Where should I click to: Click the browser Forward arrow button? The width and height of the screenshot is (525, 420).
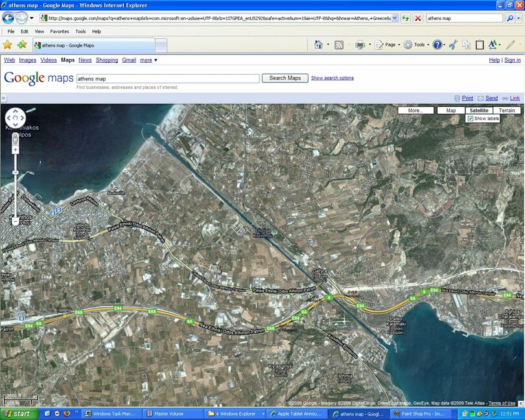pos(21,17)
